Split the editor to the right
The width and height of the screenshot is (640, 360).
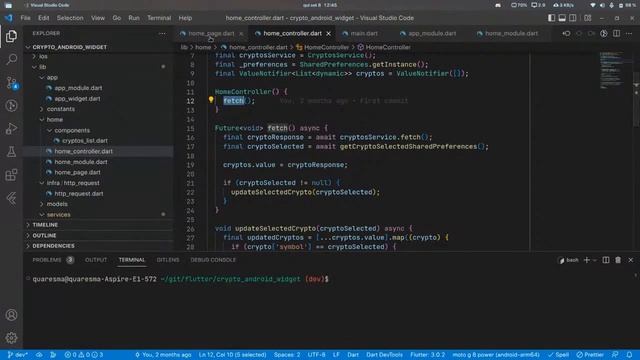click(x=616, y=33)
